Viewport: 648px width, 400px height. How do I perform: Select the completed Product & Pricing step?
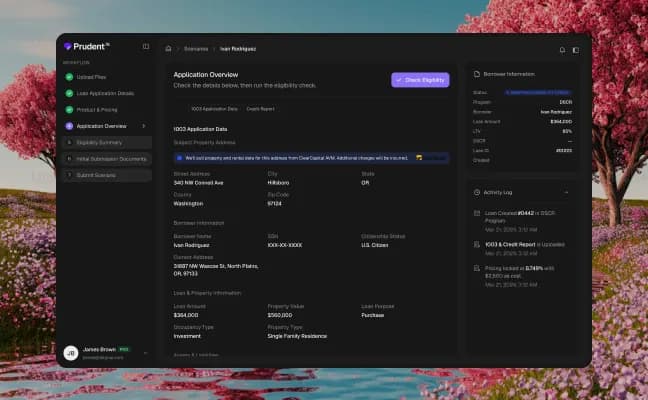coord(92,110)
